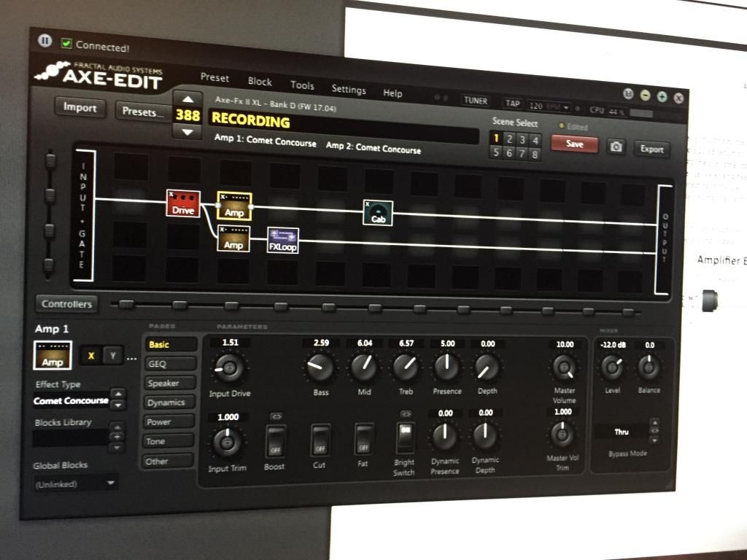The image size is (747, 560).
Task: Click the Presets button
Action: point(143,112)
